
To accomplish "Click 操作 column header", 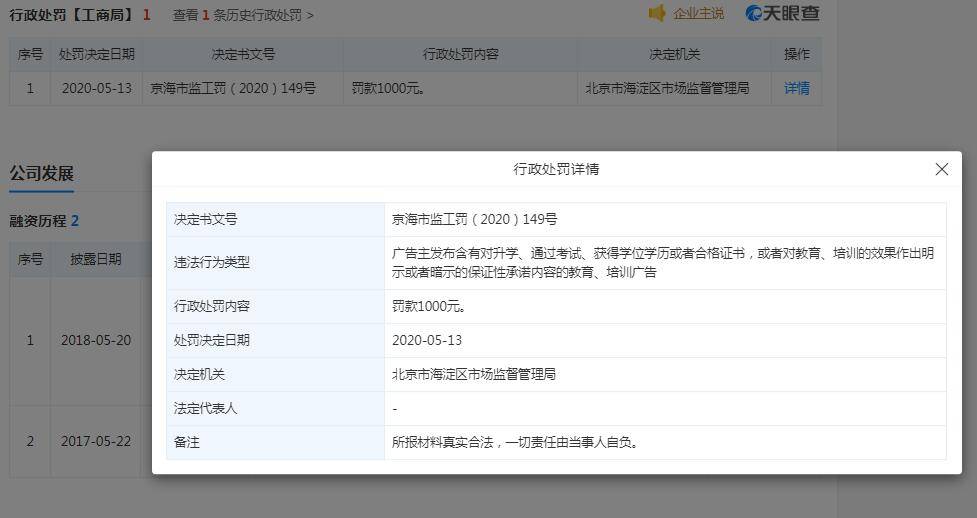I will pyautogui.click(x=796, y=54).
